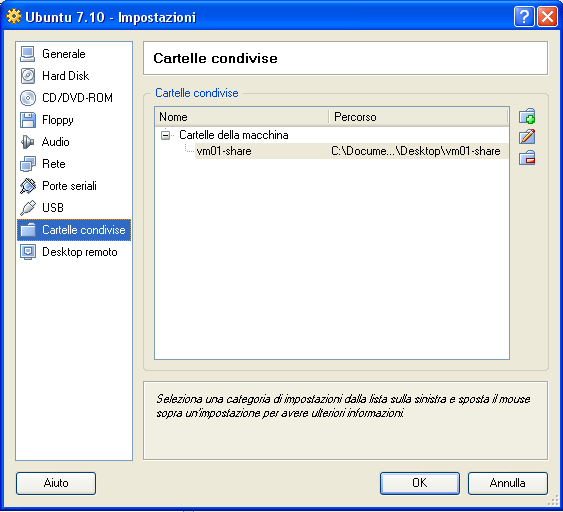The width and height of the screenshot is (563, 512).
Task: Click the dialog resize grip corner
Action: (553, 502)
